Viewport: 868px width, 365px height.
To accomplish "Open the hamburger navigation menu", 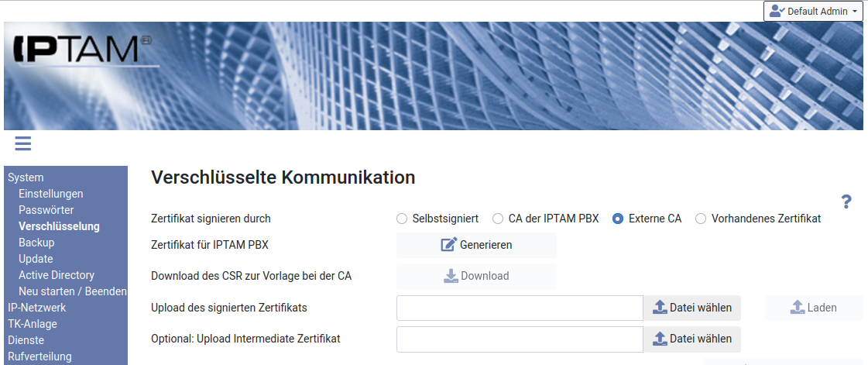I will 22,143.
